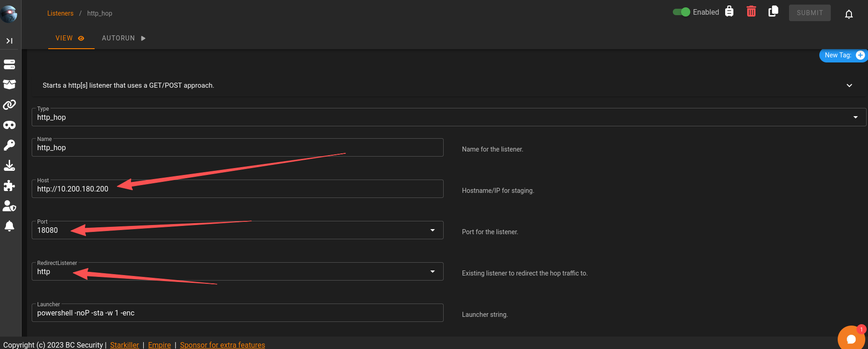Open the Port dropdown arrow
The width and height of the screenshot is (868, 349).
pyautogui.click(x=432, y=230)
